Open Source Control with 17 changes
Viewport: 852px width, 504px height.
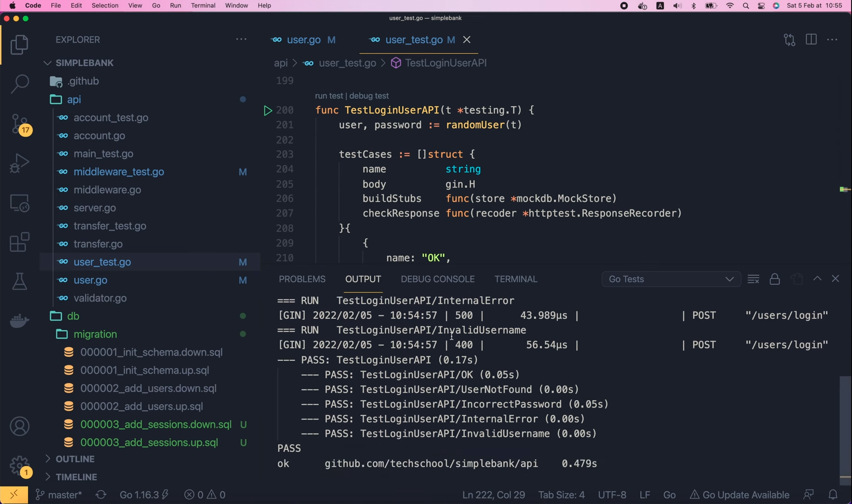[21, 125]
